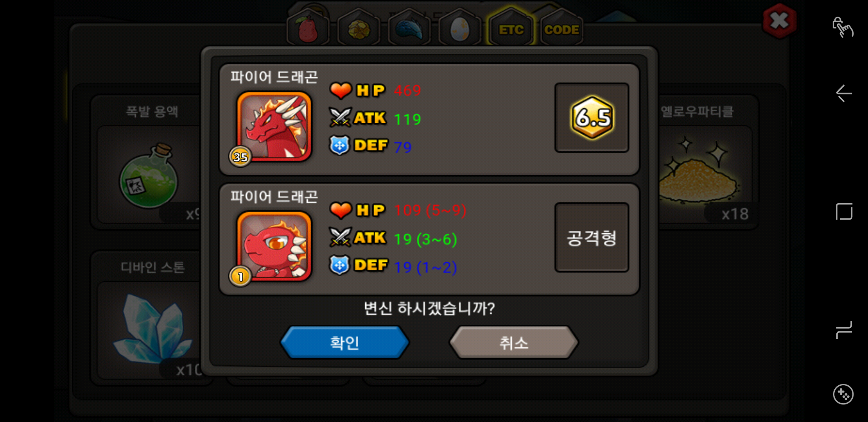Viewport: 868px width, 422px height.
Task: Select the egg category tab
Action: click(459, 28)
